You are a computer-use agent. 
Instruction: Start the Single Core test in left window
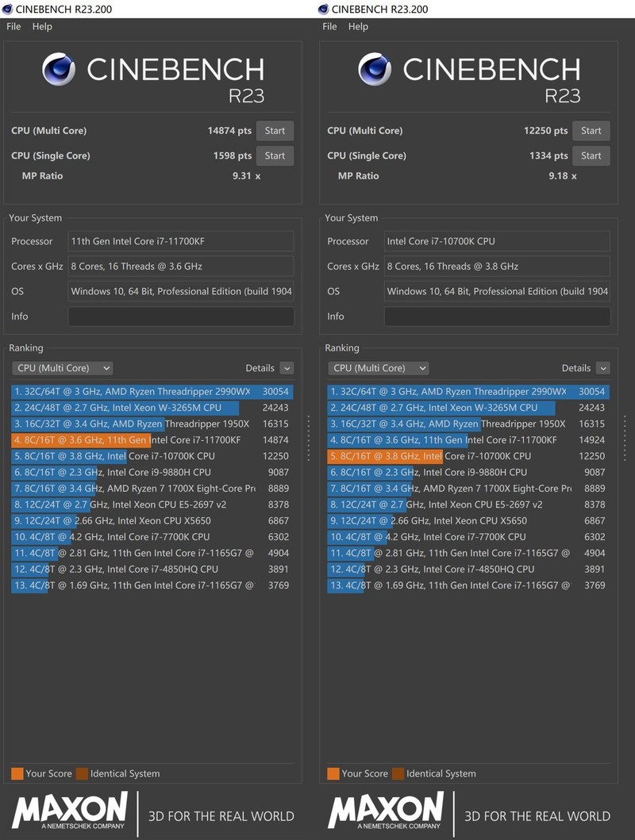coord(275,156)
